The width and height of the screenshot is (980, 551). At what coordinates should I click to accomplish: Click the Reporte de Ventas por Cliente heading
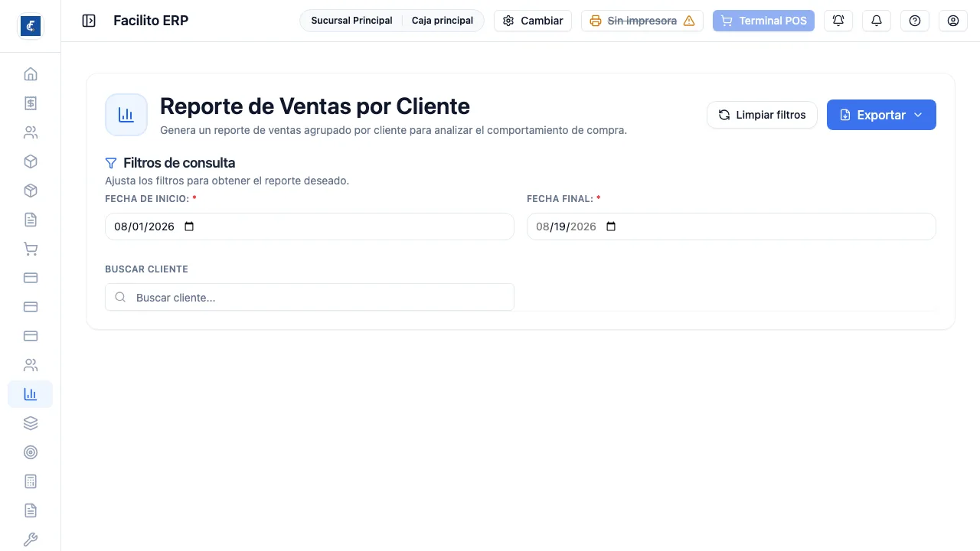click(x=315, y=106)
